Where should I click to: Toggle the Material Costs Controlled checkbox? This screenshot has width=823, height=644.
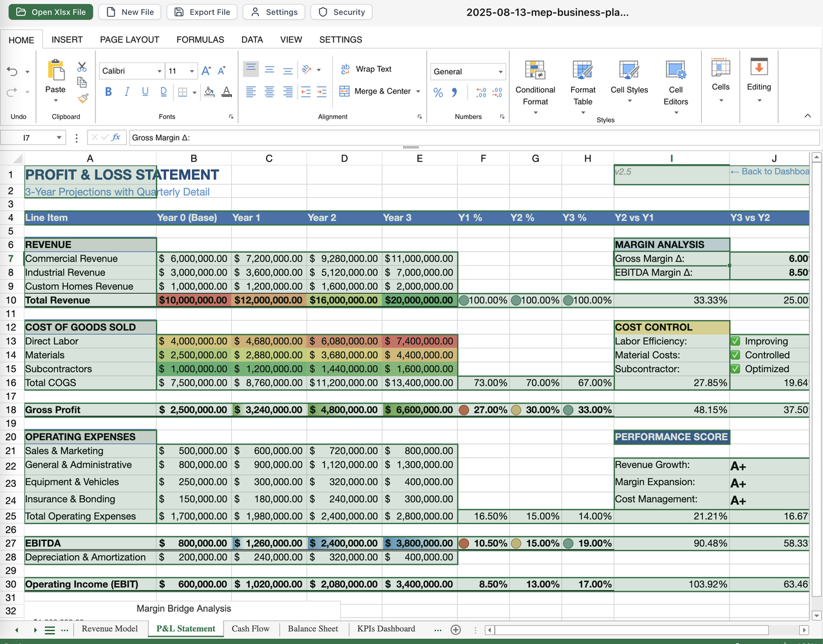point(735,355)
